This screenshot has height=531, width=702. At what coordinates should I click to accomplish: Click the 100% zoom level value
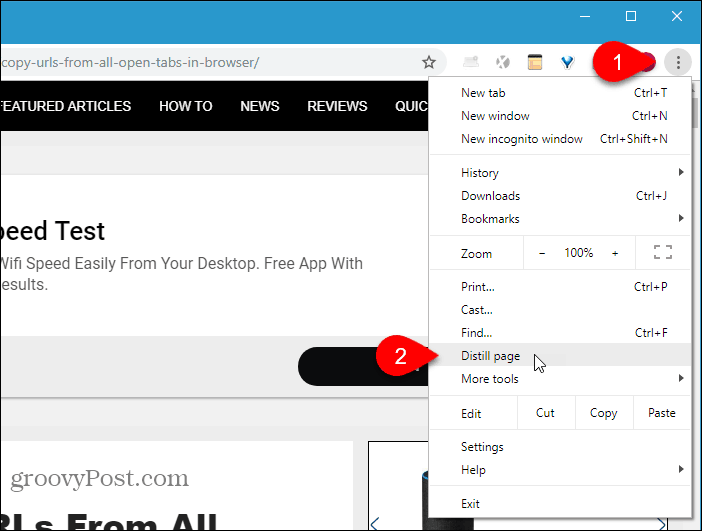(578, 253)
